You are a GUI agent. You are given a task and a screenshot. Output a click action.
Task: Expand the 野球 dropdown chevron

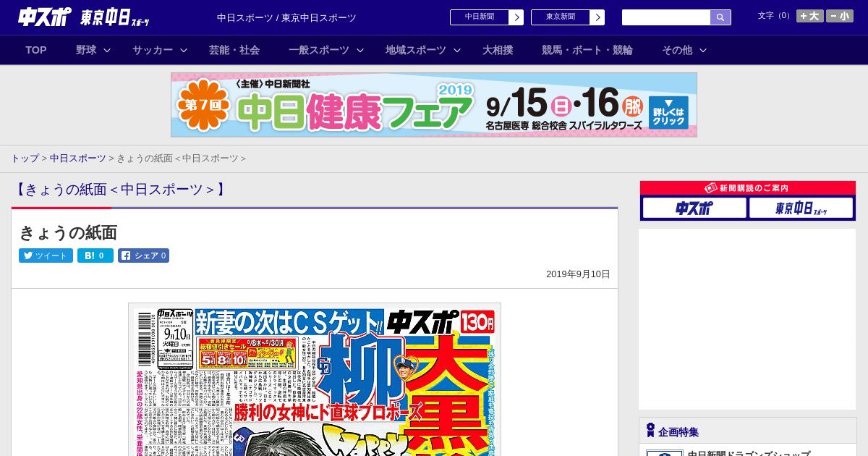pos(107,50)
